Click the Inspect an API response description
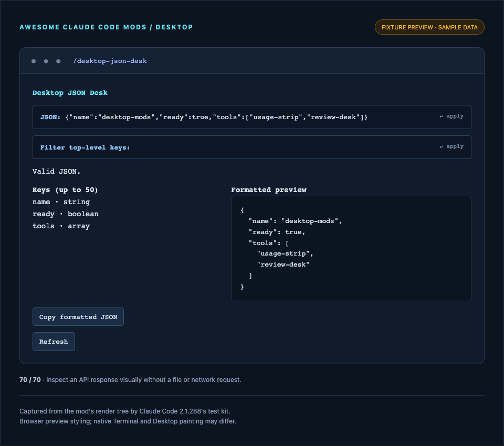504x446 pixels. [x=144, y=380]
